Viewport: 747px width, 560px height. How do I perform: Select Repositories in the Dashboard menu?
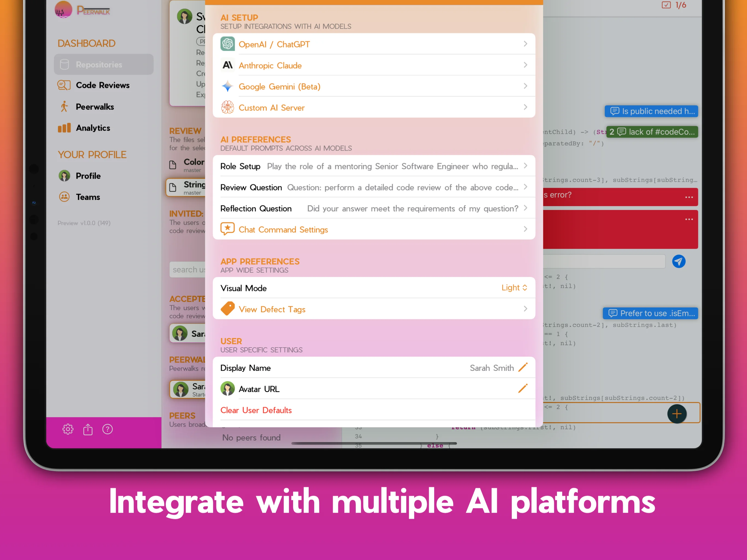104,65
